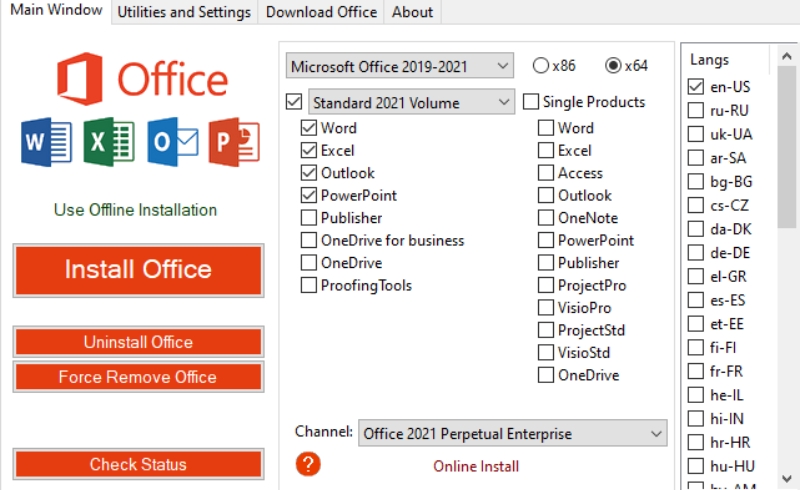Click the Langs list scrollbar thumb
The image size is (800, 490).
tap(787, 147)
